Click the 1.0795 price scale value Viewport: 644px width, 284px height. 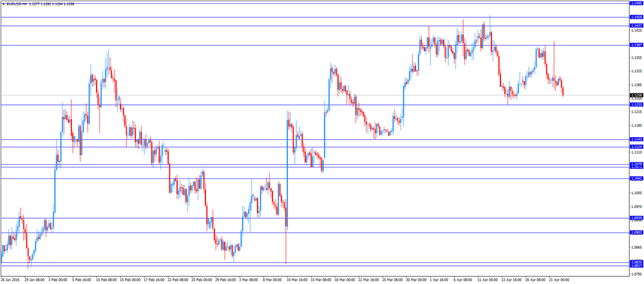click(637, 274)
